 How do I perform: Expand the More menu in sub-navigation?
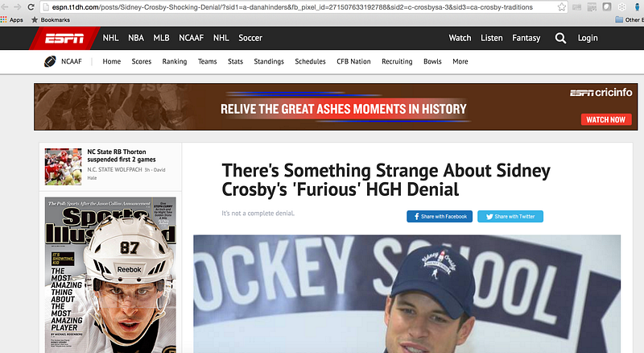460,61
